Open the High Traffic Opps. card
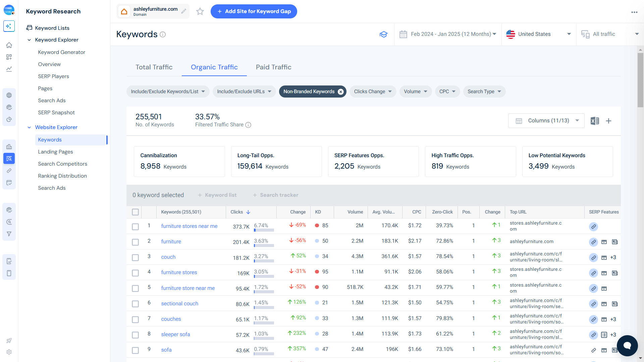The image size is (644, 362). click(x=470, y=162)
